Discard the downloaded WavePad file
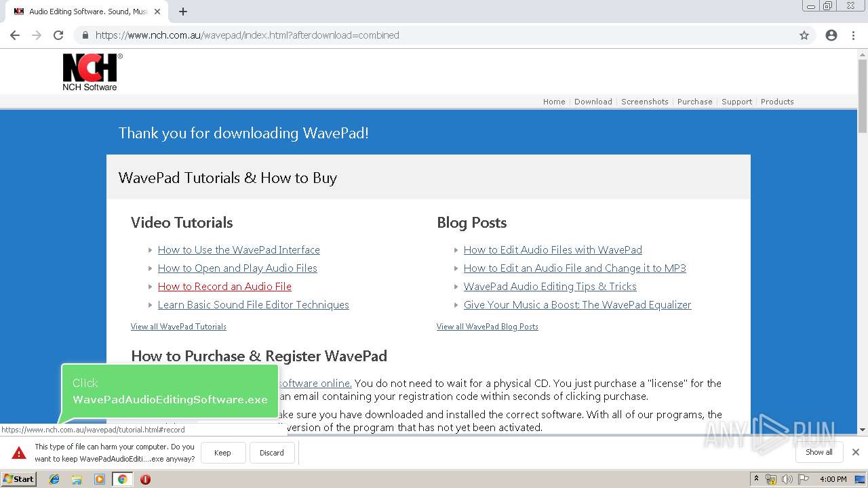The width and height of the screenshot is (868, 488). click(x=272, y=453)
